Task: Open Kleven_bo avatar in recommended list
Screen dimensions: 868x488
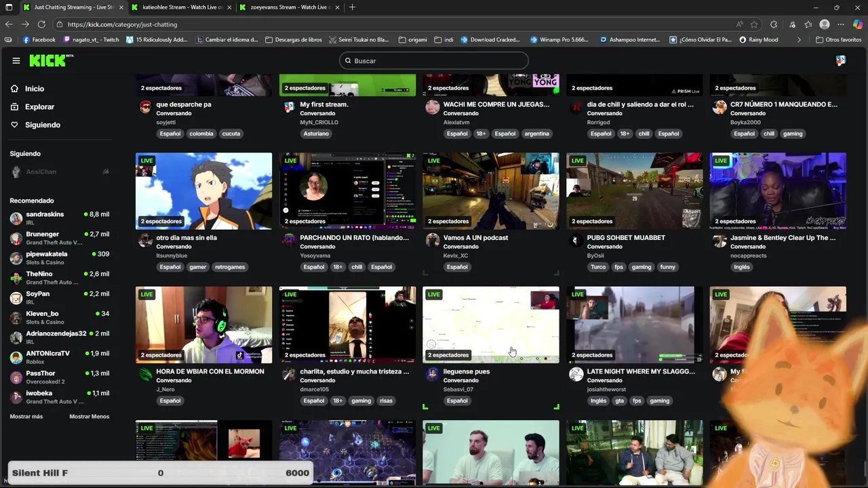Action: click(16, 318)
